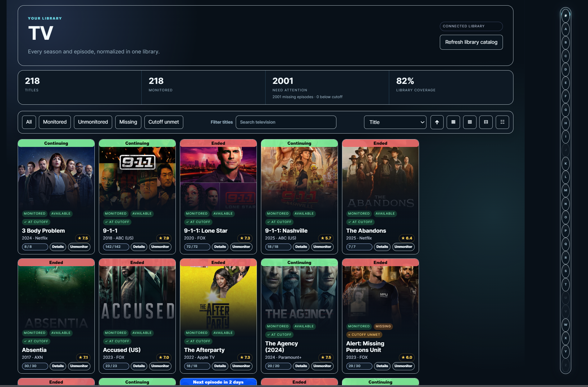This screenshot has height=387, width=588.
Task: Jump to letter H in index
Action: pyautogui.click(x=566, y=123)
